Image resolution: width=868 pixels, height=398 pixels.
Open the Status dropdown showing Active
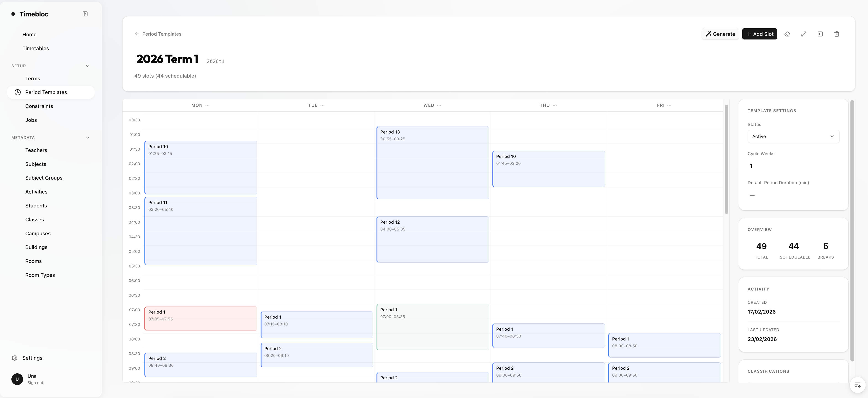coord(793,136)
